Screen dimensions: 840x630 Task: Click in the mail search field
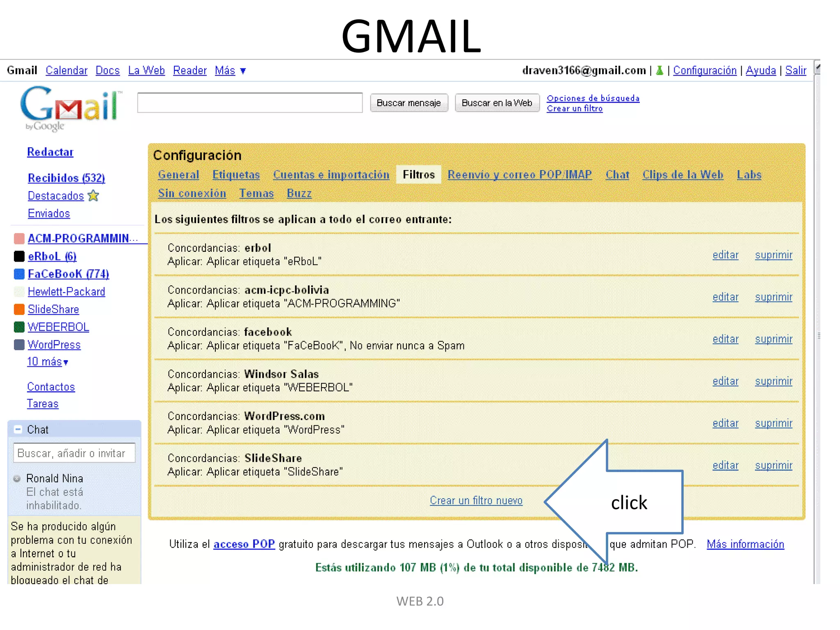[250, 103]
